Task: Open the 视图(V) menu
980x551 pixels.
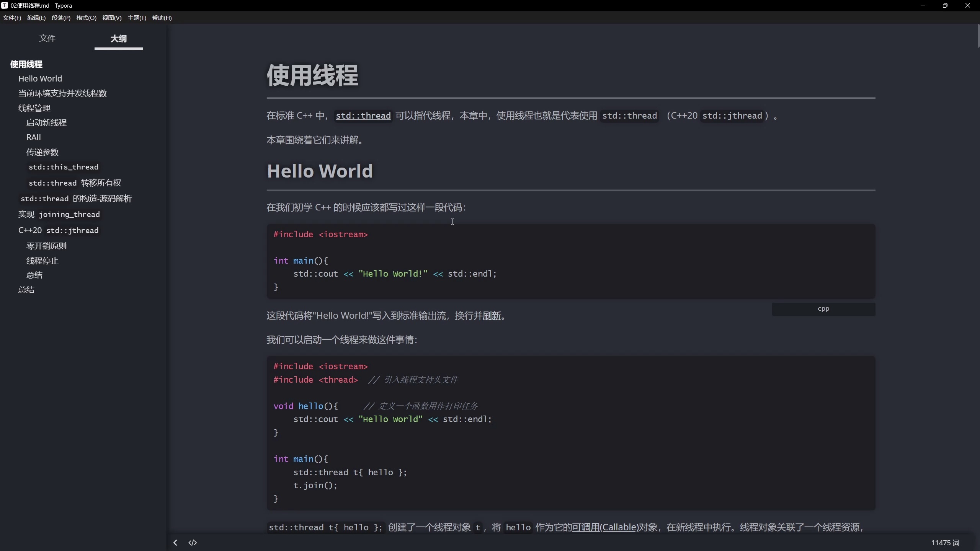Action: point(112,18)
